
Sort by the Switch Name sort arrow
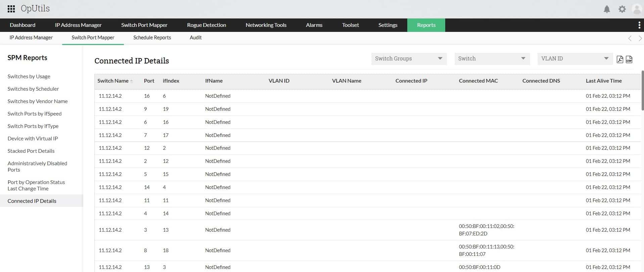[x=132, y=81]
